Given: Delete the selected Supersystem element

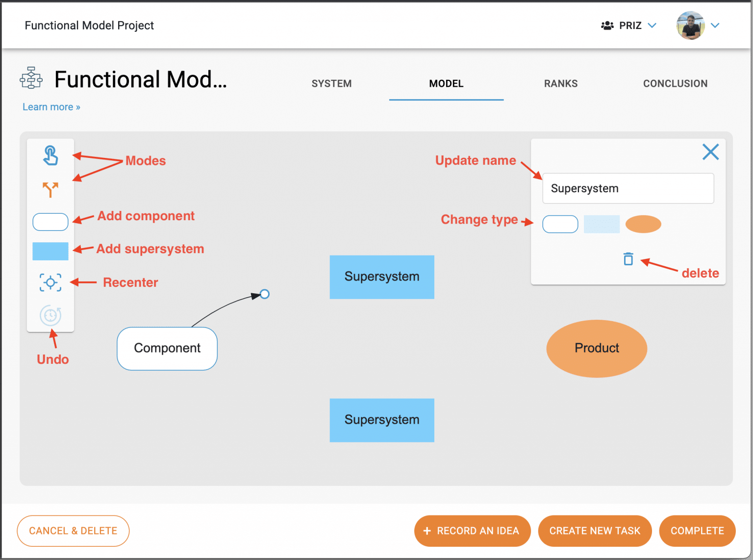Looking at the screenshot, I should coord(627,259).
